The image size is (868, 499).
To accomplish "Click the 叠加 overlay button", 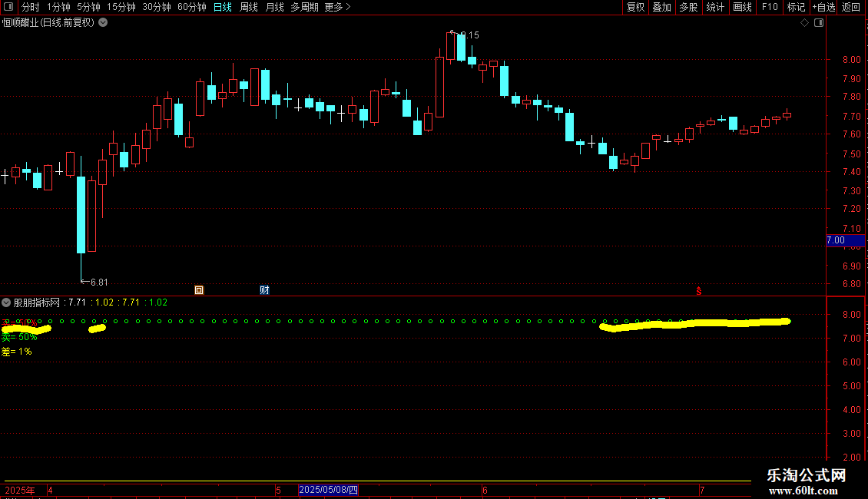I will tap(661, 7).
